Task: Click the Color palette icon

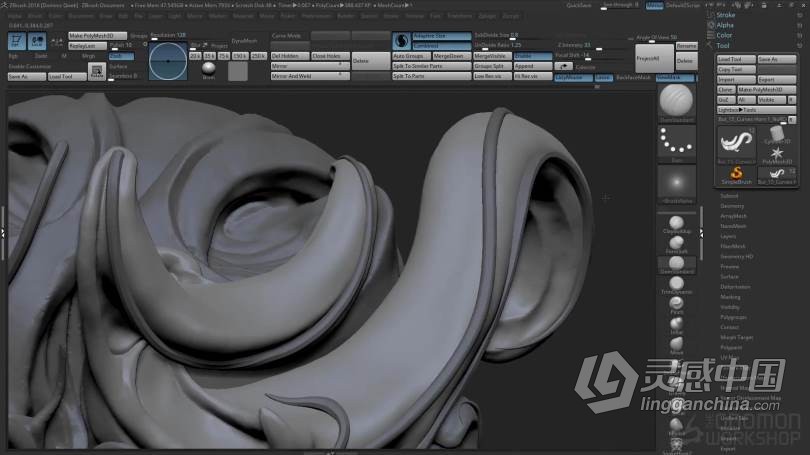Action: point(711,35)
